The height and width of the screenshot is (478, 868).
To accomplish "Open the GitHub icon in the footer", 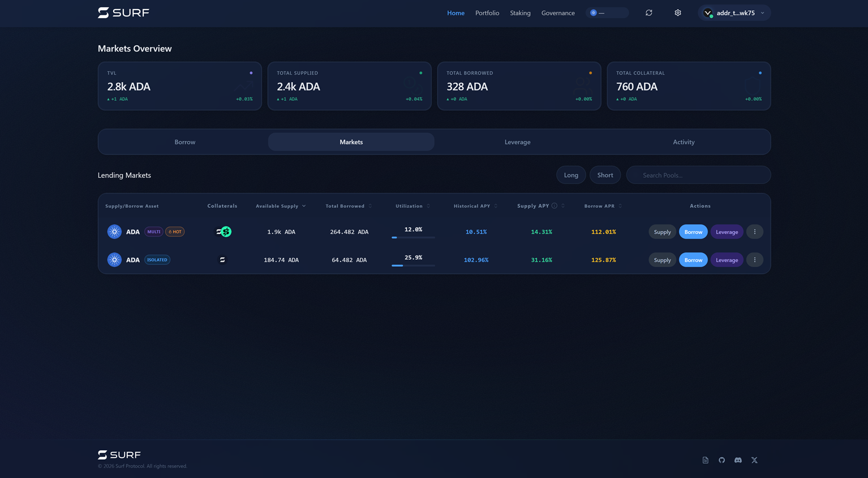I will click(x=721, y=460).
